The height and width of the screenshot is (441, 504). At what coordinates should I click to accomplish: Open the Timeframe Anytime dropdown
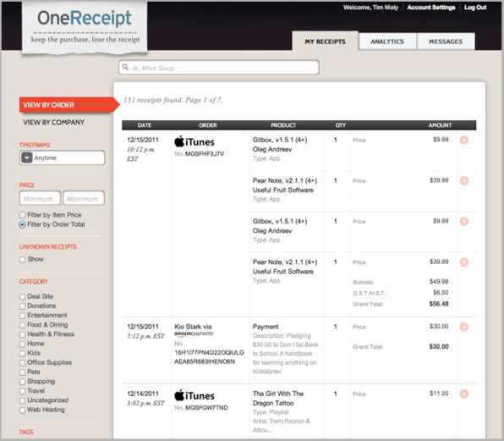coord(63,158)
